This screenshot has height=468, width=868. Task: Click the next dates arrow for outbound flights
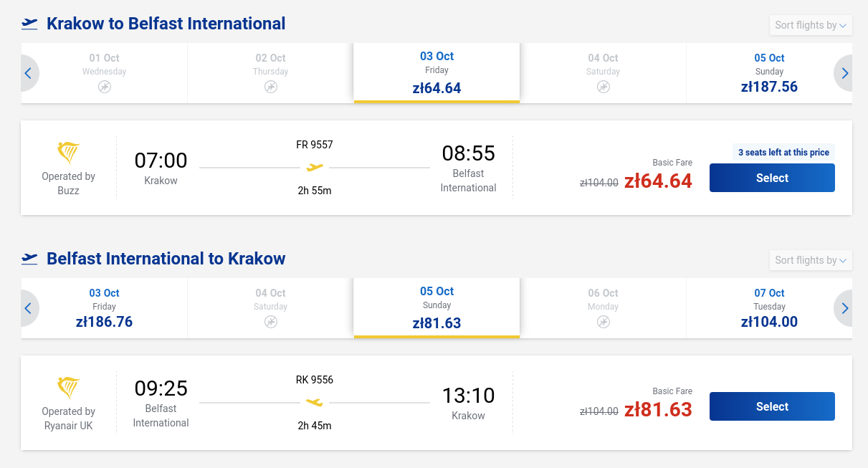pyautogui.click(x=844, y=73)
